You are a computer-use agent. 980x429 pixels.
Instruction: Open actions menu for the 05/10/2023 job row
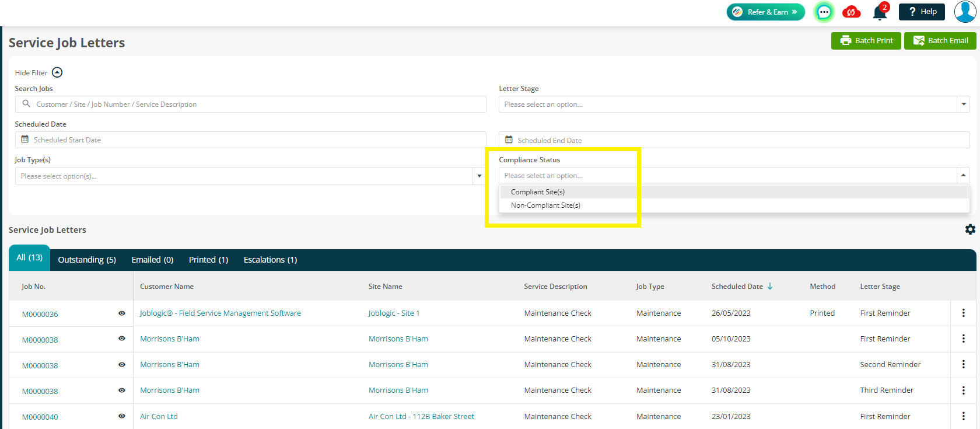(x=963, y=339)
